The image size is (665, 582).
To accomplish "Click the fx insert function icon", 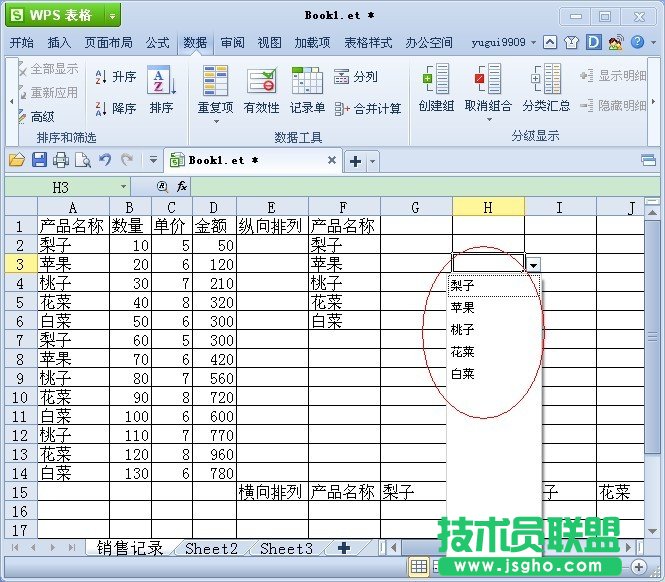I will tap(182, 186).
